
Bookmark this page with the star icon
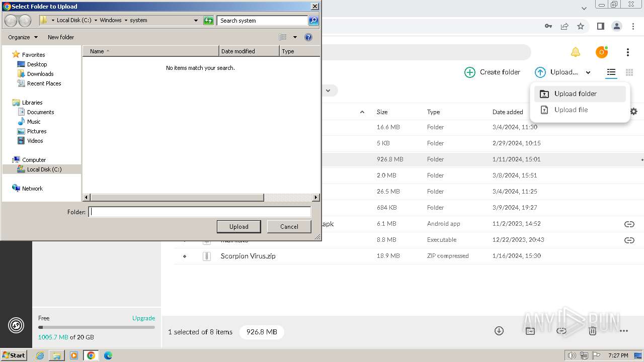point(581,26)
